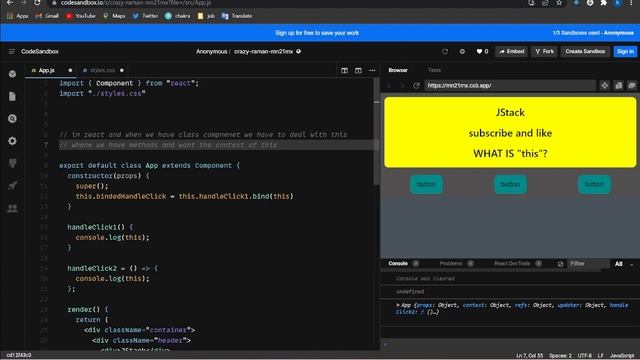
Task: Click the sandbox refresh icon in header
Action: (445, 51)
